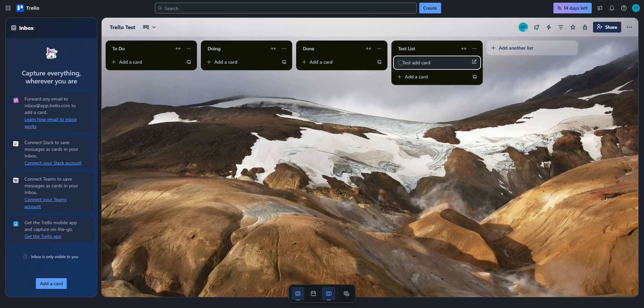The width and height of the screenshot is (644, 308).
Task: Add a card in To Do
Action: 146,62
